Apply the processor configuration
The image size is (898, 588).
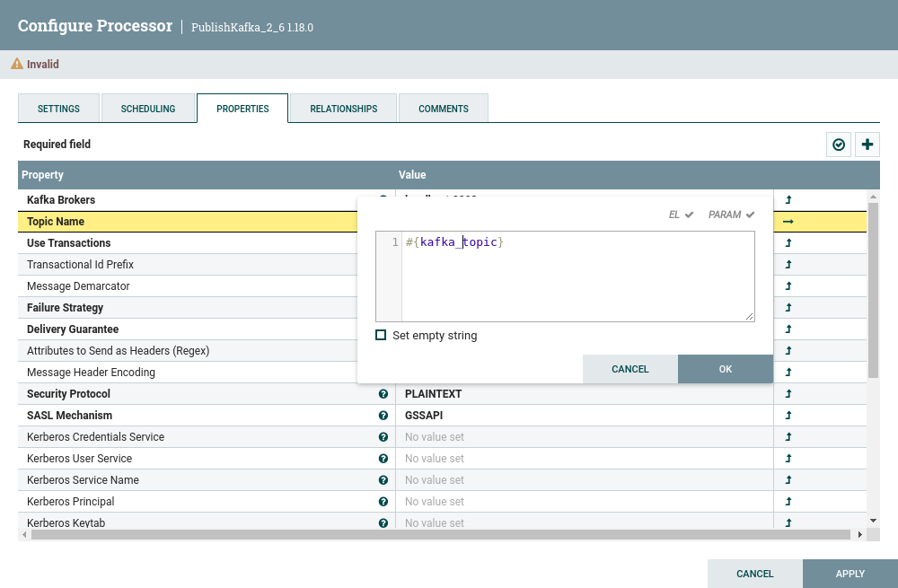coord(850,574)
